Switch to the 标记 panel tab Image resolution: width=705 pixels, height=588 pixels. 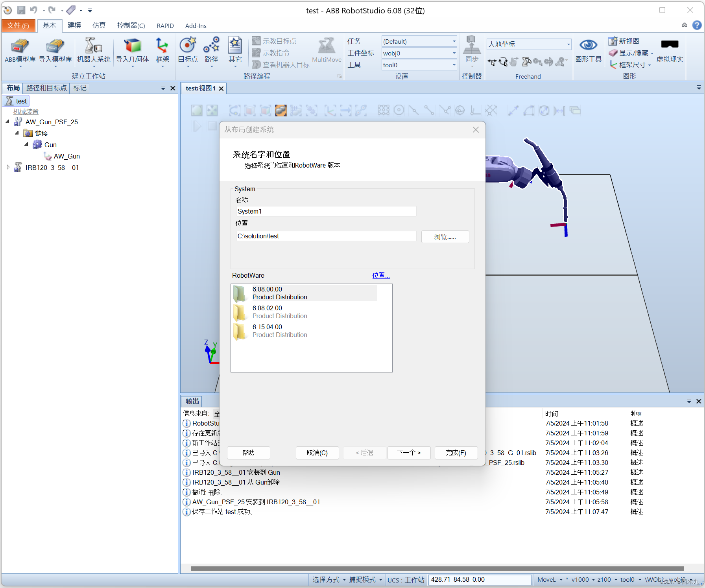[80, 88]
